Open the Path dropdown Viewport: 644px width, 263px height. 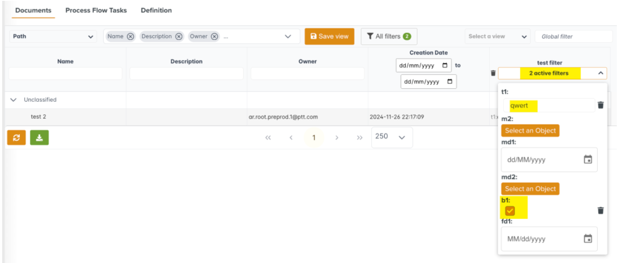(53, 37)
